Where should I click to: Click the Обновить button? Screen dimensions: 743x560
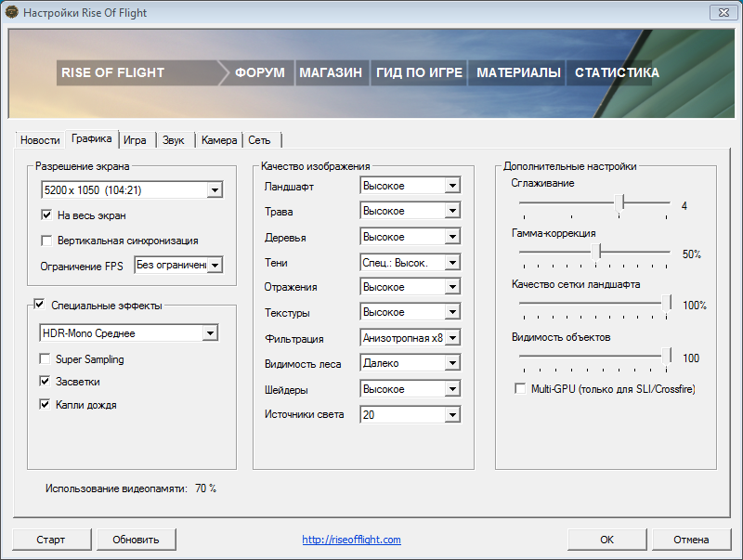[x=136, y=540]
